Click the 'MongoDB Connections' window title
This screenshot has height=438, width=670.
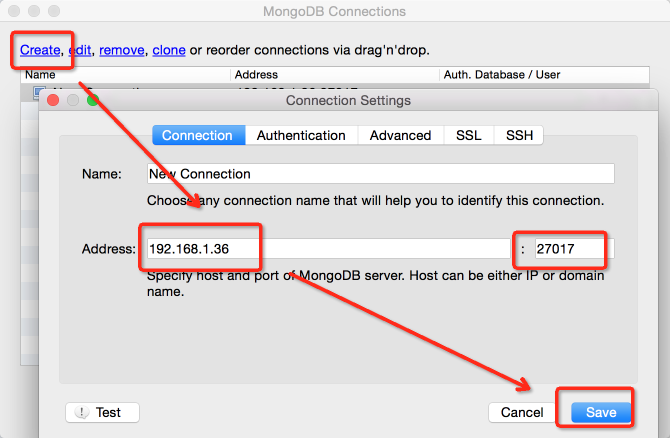pyautogui.click(x=334, y=11)
